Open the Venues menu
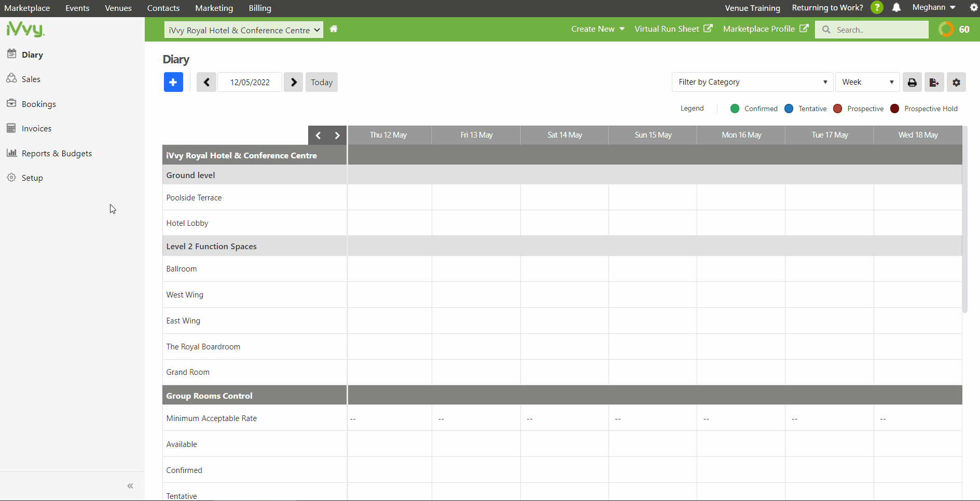The height and width of the screenshot is (501, 980). click(x=118, y=8)
